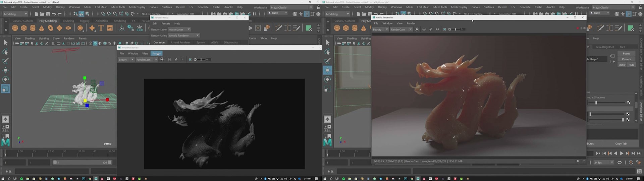
Task: Click Show button in right Attribute Editor
Action: (622, 65)
